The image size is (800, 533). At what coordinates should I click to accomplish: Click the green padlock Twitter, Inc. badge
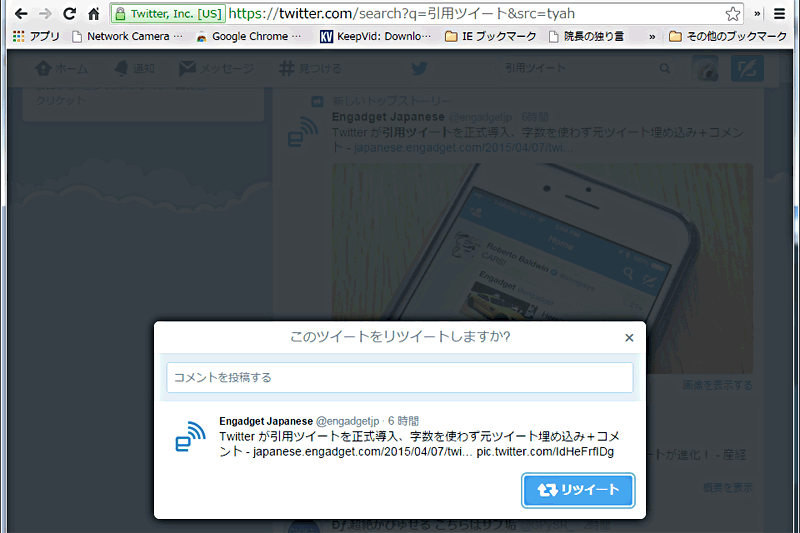coord(168,14)
